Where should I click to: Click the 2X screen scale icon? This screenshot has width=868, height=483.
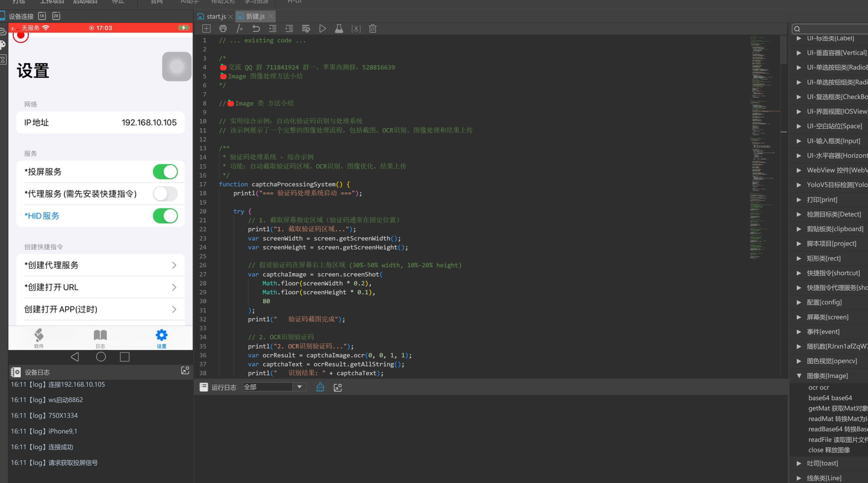pyautogui.click(x=56, y=16)
